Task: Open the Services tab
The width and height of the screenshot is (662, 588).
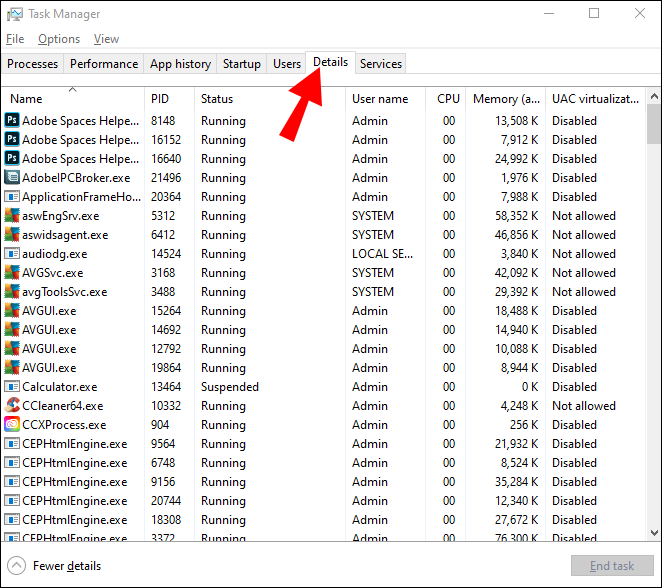Action: click(x=381, y=64)
